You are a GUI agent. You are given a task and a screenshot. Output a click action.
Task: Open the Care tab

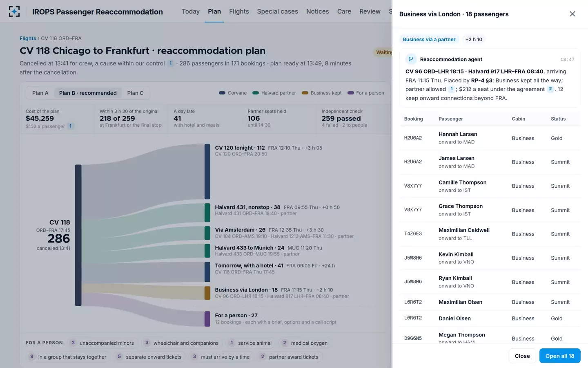344,11
